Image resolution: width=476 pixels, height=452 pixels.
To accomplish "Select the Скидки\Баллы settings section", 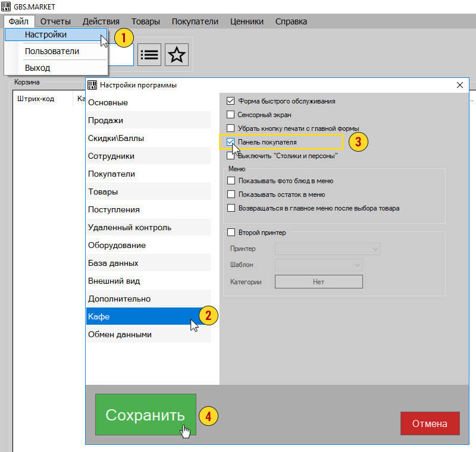I will coord(148,138).
